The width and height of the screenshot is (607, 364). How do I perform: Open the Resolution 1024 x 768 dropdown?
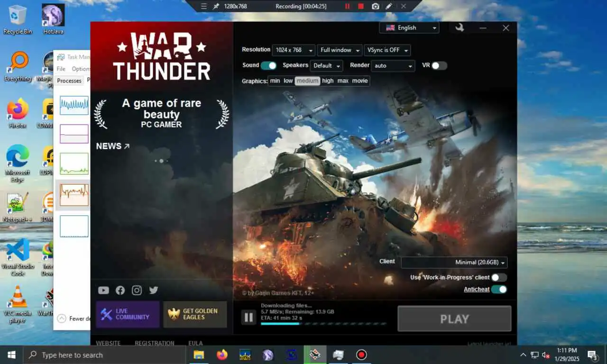pos(294,50)
